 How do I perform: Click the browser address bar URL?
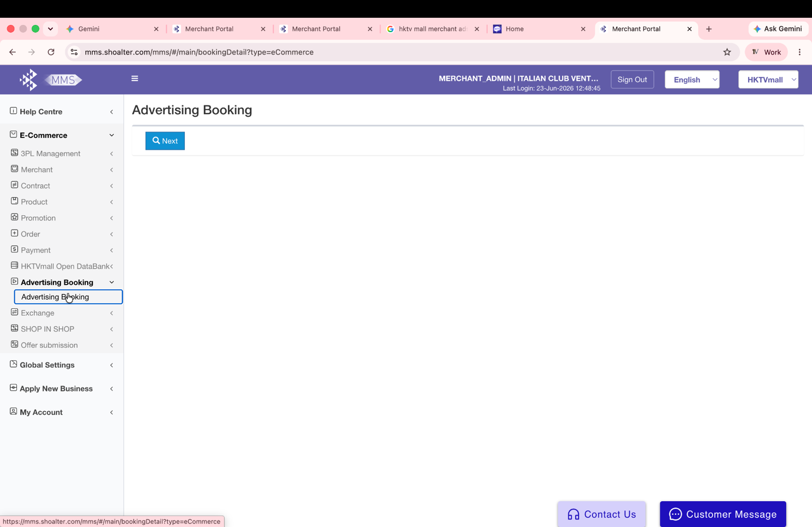[x=199, y=52]
